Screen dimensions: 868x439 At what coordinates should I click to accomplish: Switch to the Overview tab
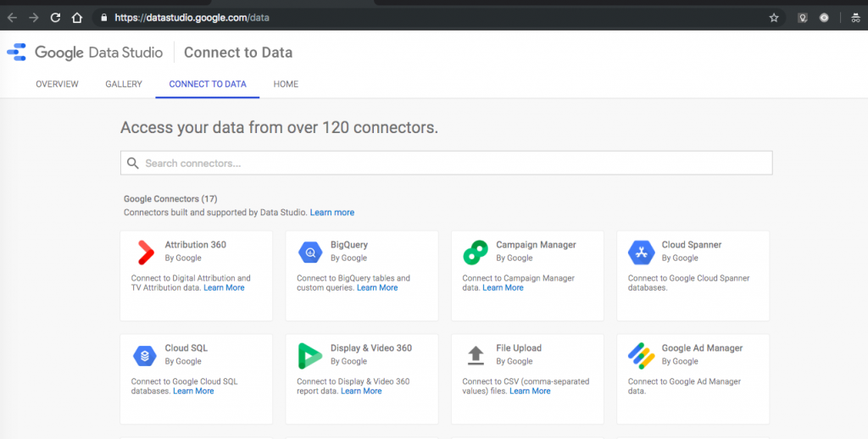(57, 84)
